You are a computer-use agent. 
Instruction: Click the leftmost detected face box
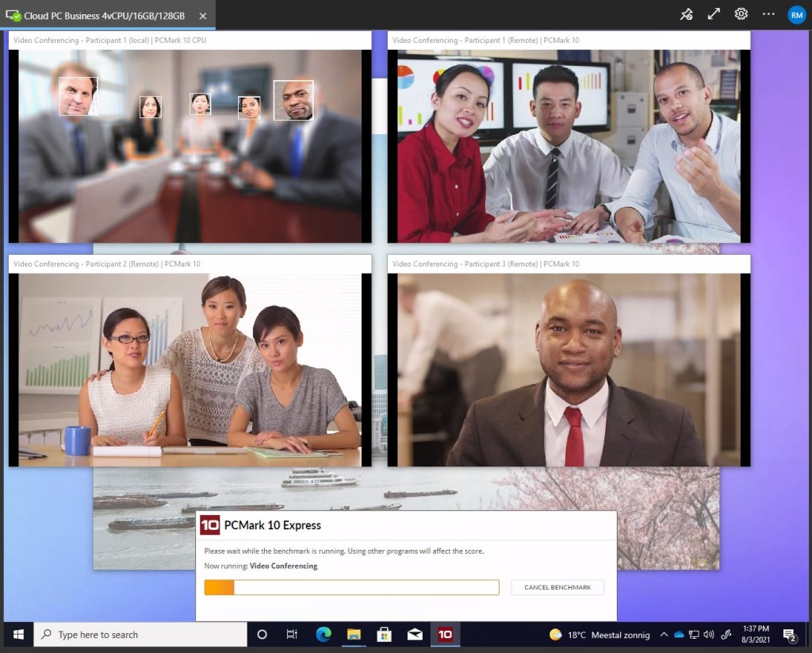click(79, 96)
